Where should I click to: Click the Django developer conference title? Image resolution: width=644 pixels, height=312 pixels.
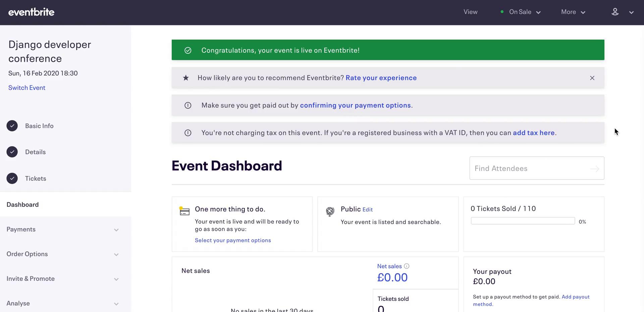(50, 51)
